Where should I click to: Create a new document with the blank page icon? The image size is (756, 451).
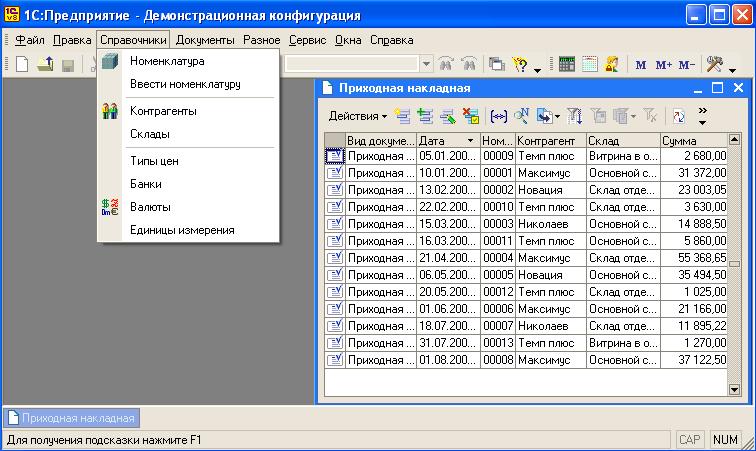pyautogui.click(x=22, y=64)
